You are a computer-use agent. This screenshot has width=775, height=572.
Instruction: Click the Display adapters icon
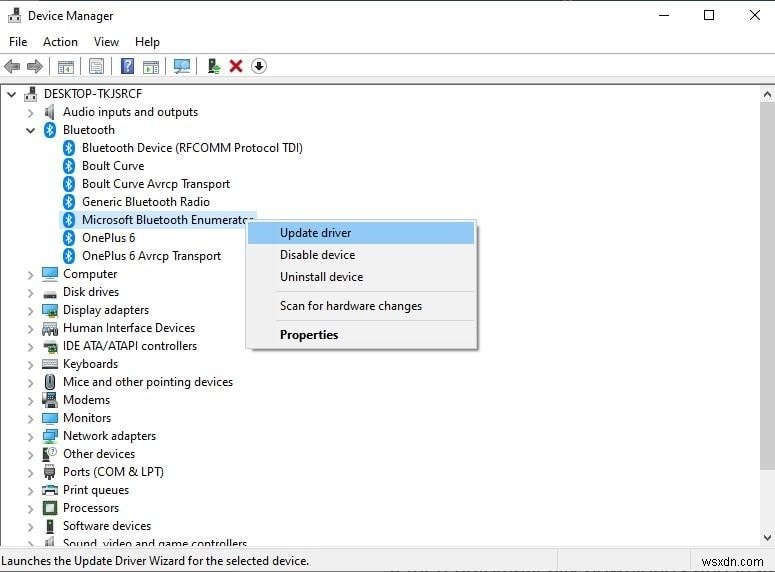(x=50, y=310)
